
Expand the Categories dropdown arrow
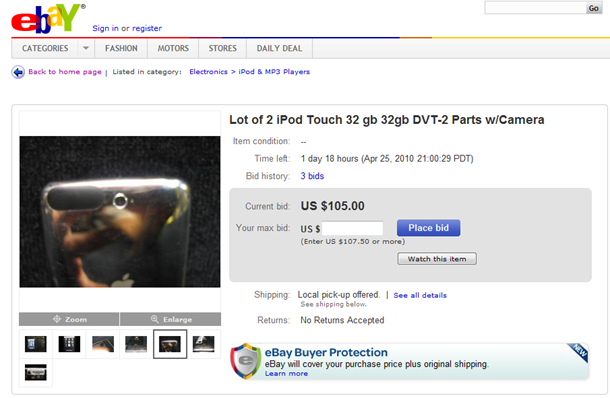[86, 48]
